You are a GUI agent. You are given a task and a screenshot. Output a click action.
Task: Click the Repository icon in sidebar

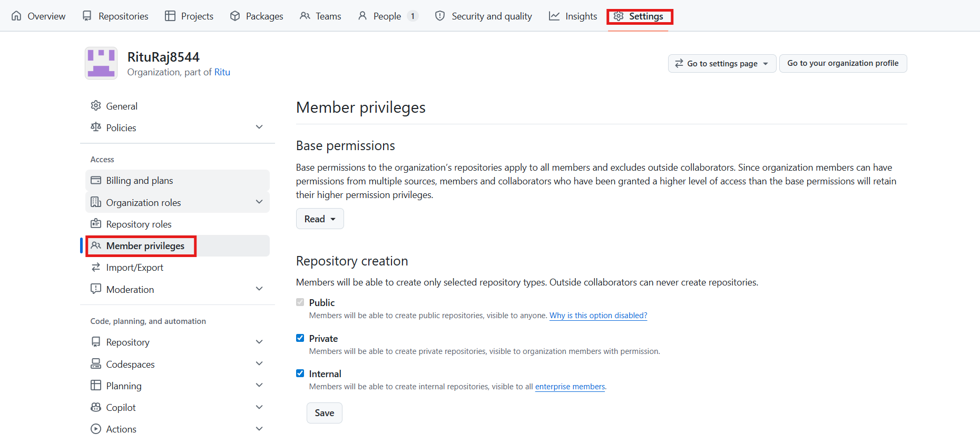pyautogui.click(x=96, y=342)
